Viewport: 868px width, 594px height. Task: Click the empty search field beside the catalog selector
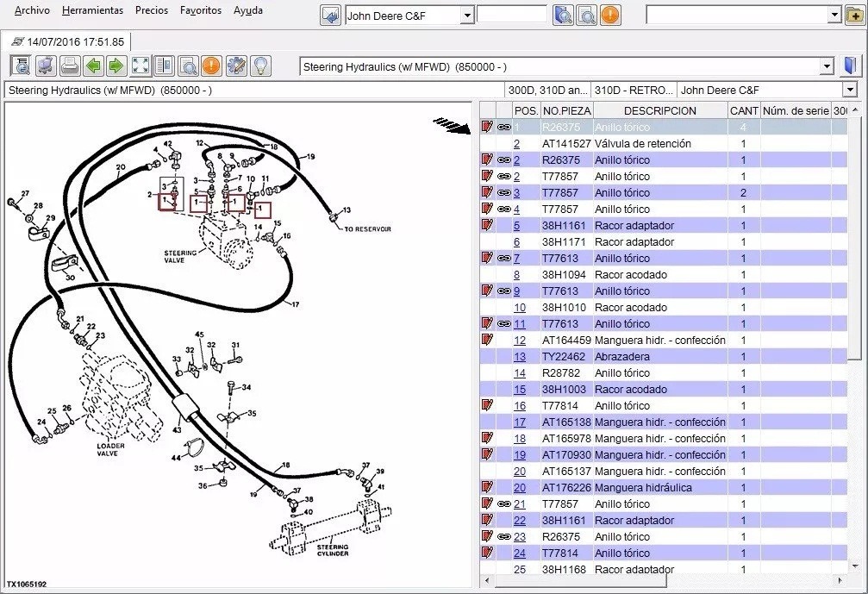(x=511, y=15)
